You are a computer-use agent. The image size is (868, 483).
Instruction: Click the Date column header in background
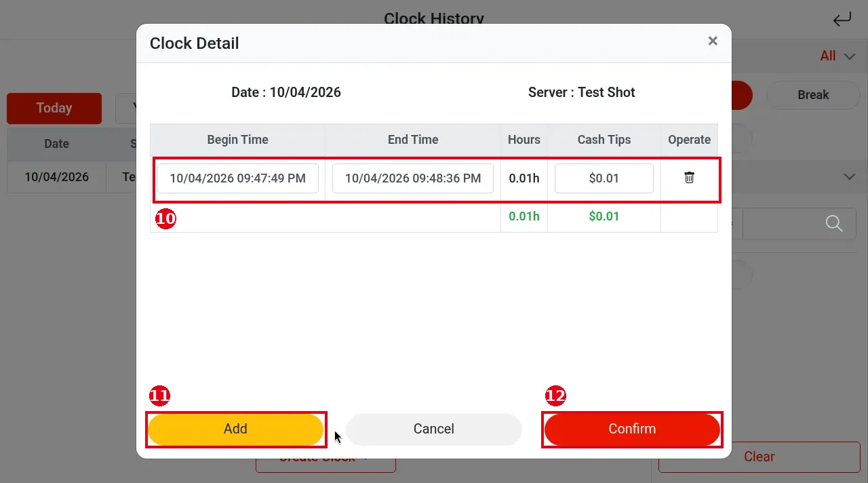click(x=57, y=144)
